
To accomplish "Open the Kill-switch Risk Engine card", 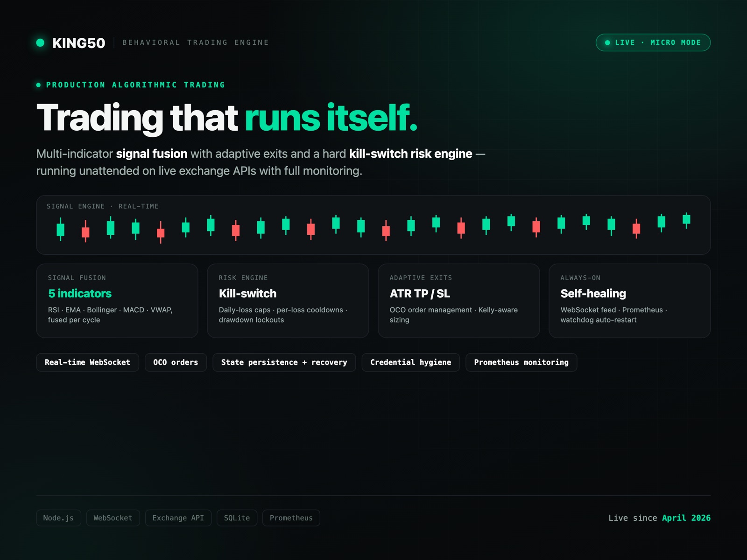I will tap(288, 301).
